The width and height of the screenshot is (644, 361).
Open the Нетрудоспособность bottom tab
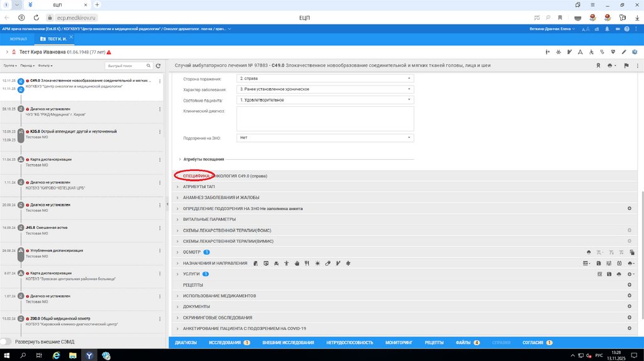pyautogui.click(x=350, y=343)
